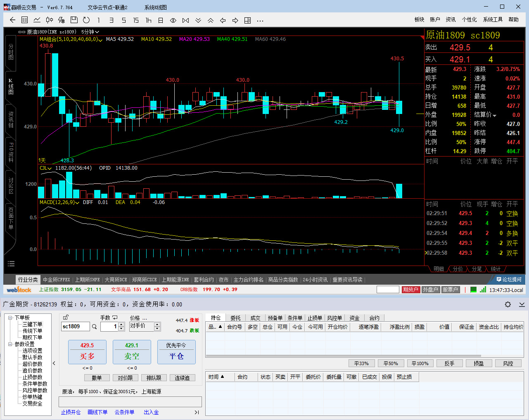Open the 系统工具 menu

click(493, 19)
